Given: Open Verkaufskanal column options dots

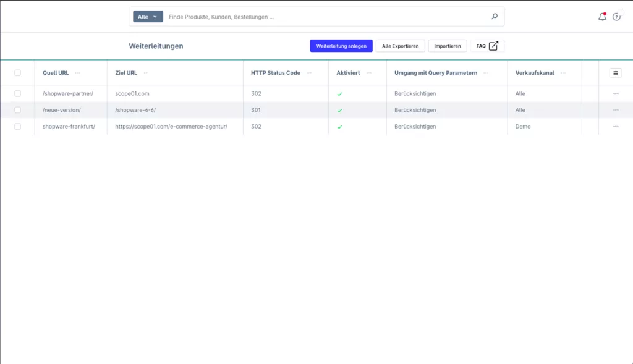Looking at the screenshot, I should point(563,73).
